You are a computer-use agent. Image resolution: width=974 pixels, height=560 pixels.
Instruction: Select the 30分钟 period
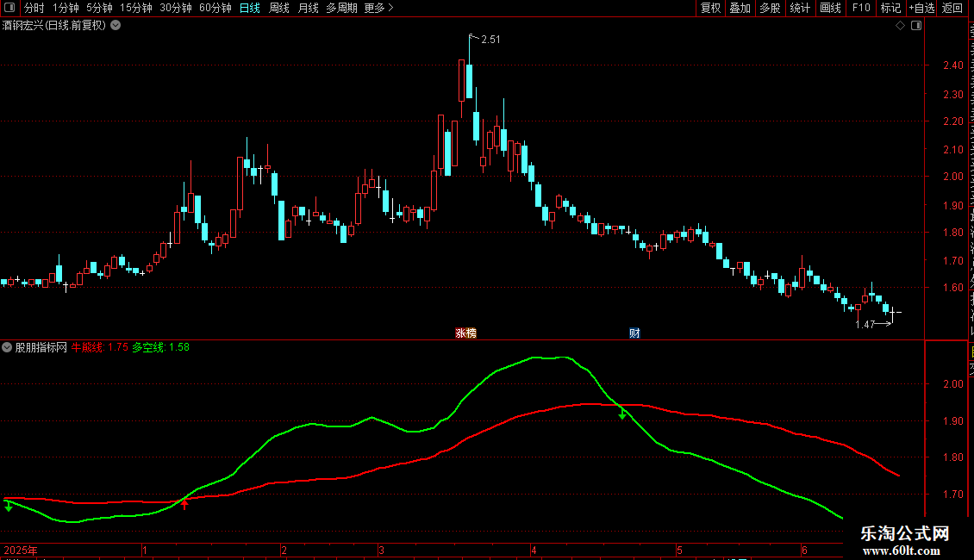[176, 8]
